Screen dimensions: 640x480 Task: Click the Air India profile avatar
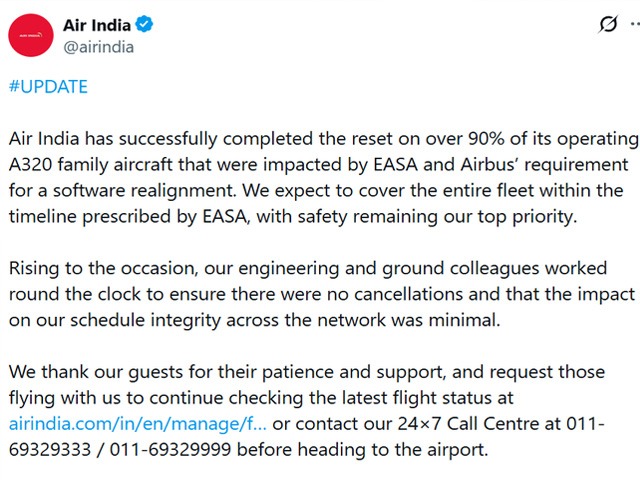click(31, 36)
